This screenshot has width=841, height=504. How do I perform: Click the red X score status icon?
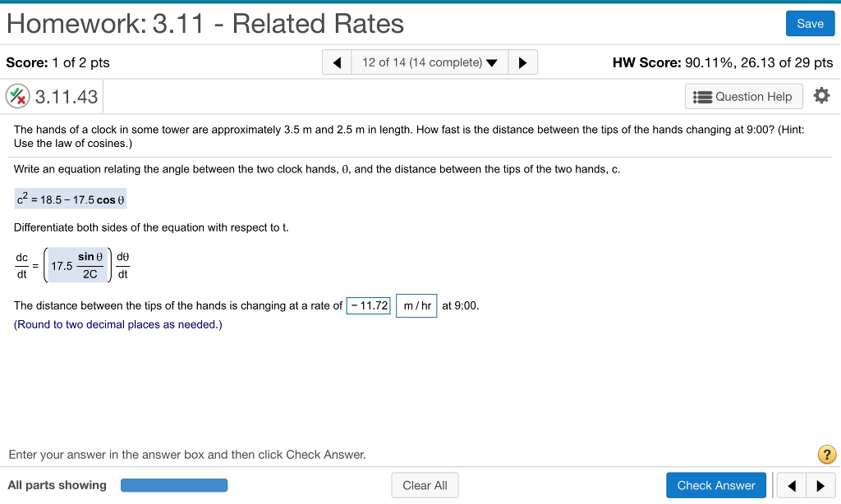(16, 95)
